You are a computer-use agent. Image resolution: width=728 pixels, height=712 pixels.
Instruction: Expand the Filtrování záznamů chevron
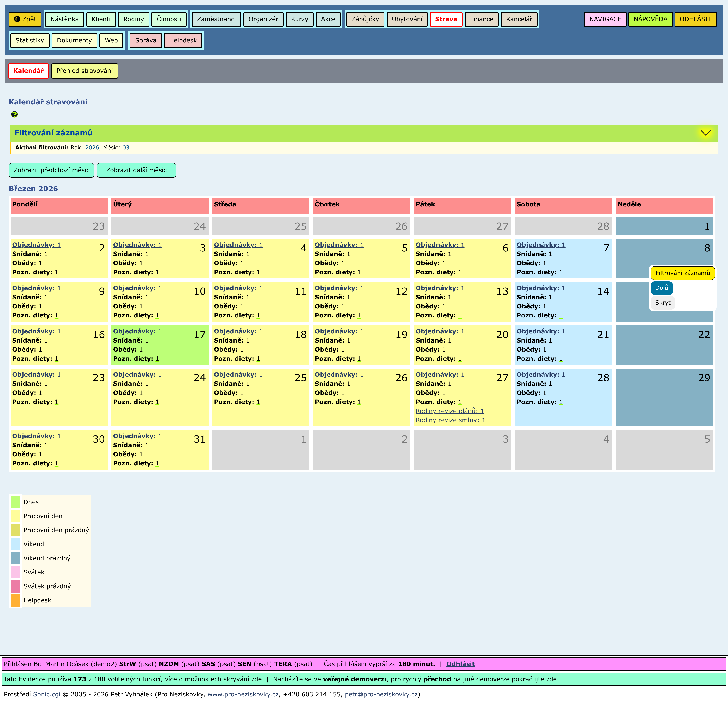coord(705,133)
